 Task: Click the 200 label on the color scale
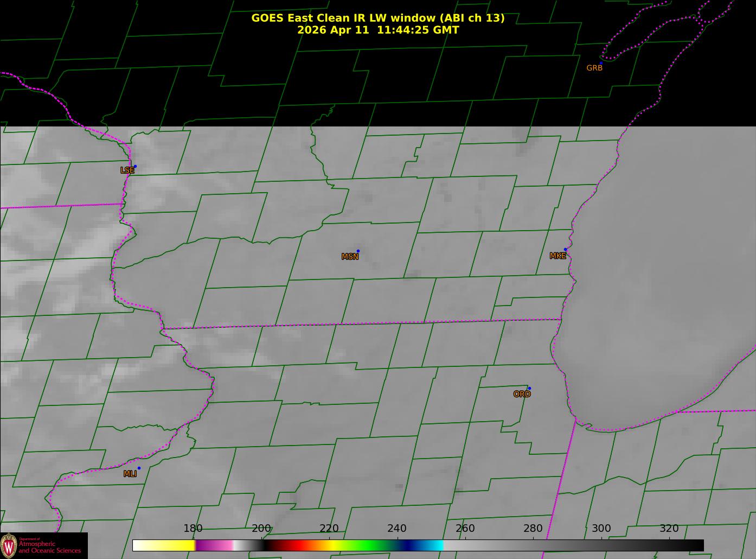(x=261, y=528)
